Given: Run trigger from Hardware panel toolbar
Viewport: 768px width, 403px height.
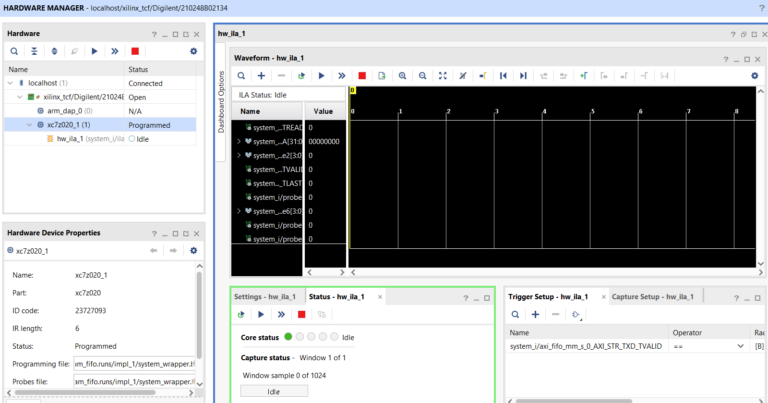Looking at the screenshot, I should [95, 51].
